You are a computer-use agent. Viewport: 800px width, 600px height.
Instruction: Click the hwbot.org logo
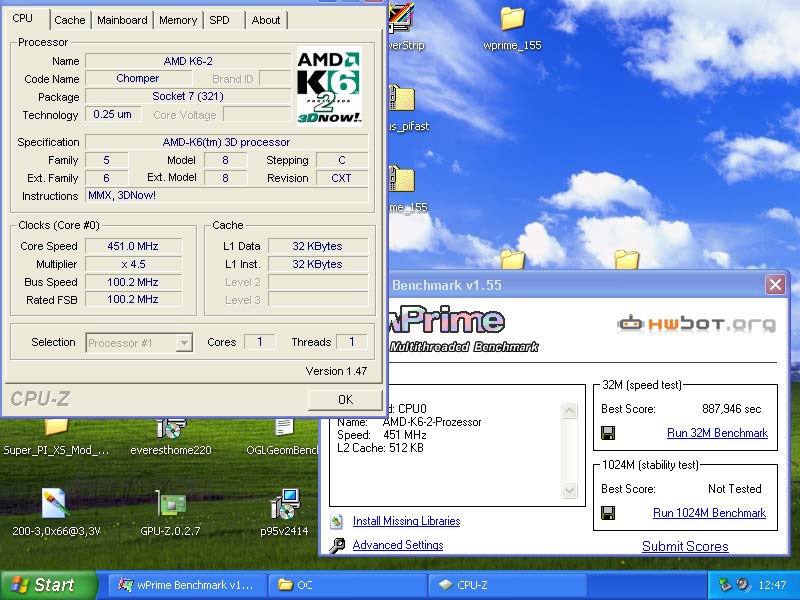696,323
